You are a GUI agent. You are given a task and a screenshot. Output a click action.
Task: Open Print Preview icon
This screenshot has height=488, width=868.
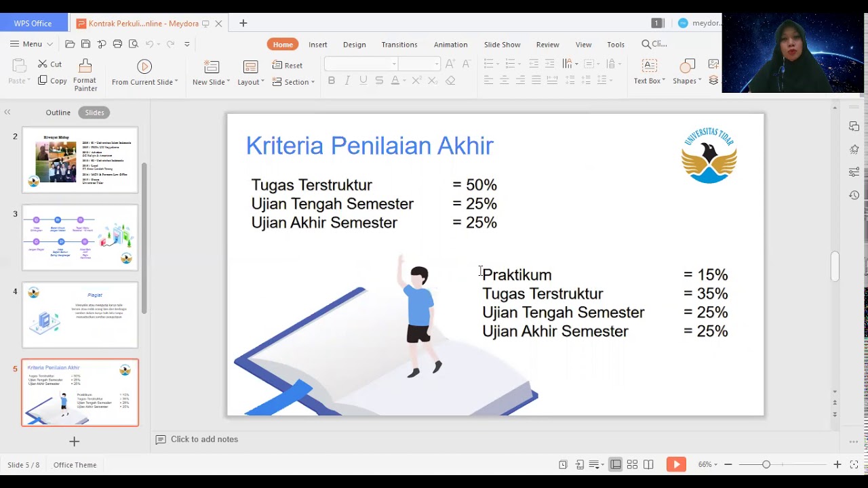134,44
